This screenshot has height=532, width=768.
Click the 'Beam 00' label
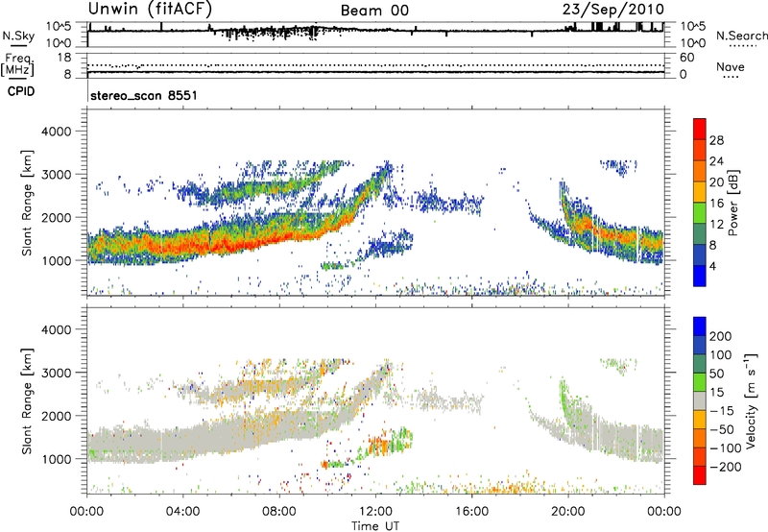coord(374,11)
